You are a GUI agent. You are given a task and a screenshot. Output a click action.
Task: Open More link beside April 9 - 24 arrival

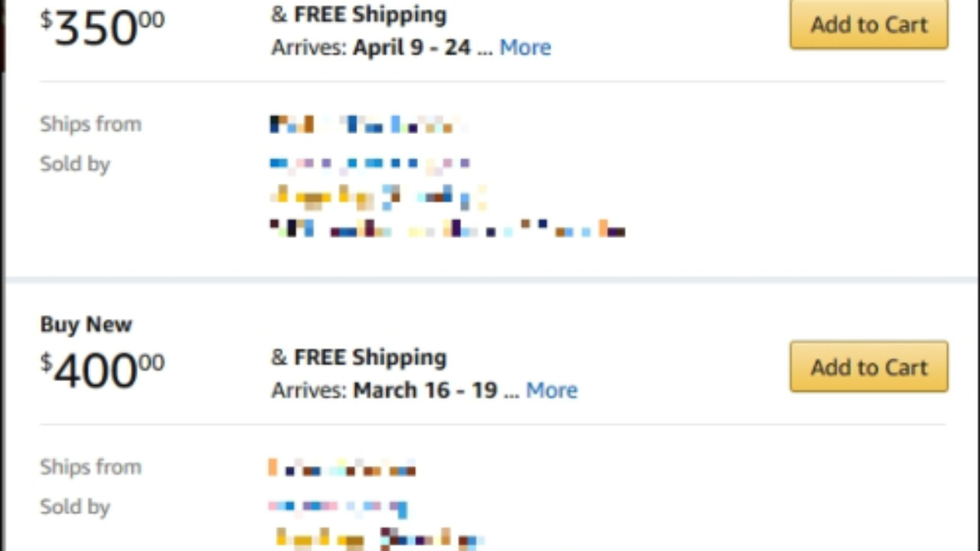pos(525,47)
